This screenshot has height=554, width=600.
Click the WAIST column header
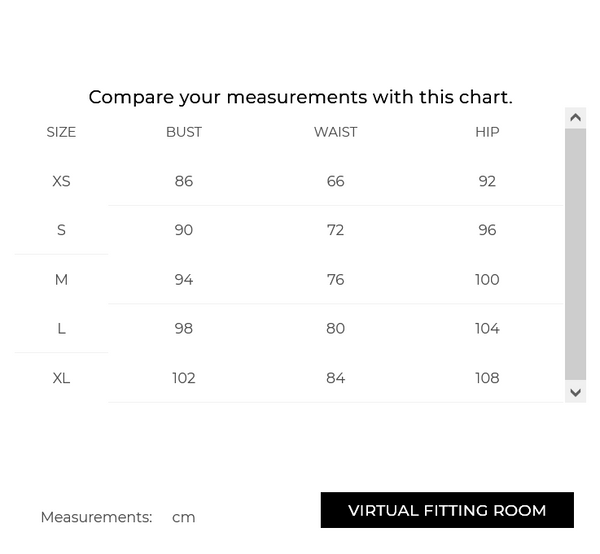coord(335,132)
